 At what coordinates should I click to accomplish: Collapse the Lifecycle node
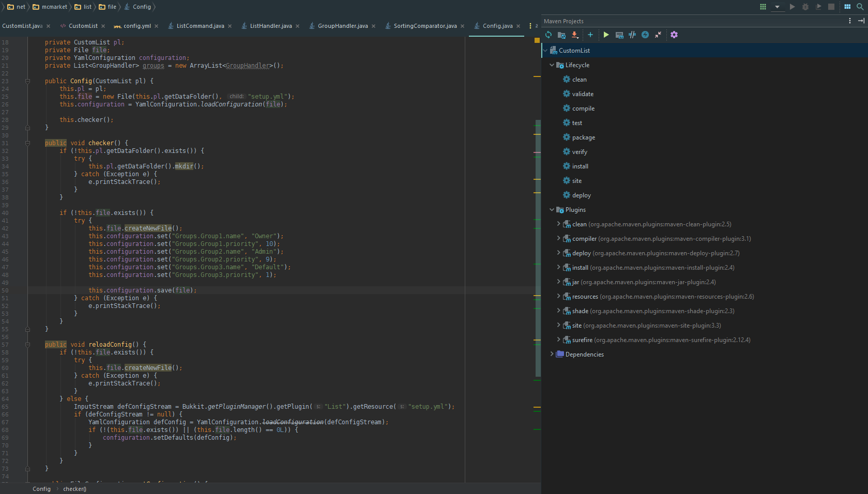(x=552, y=65)
